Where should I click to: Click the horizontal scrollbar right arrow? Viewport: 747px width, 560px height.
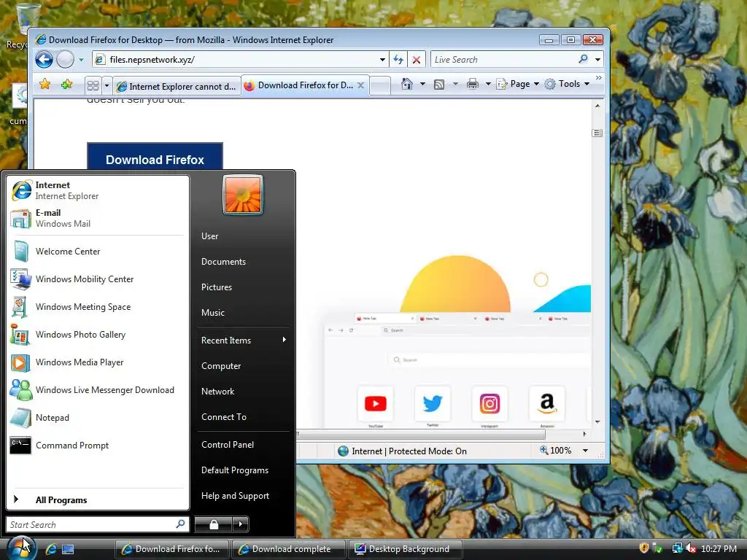tap(585, 435)
